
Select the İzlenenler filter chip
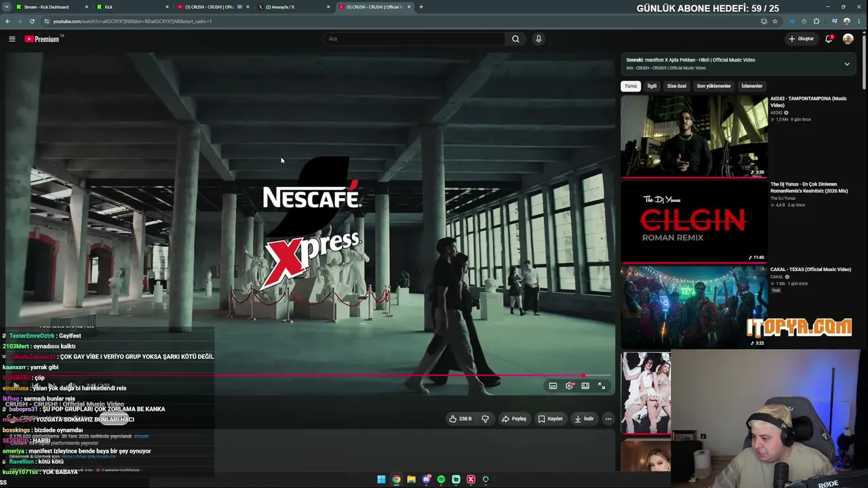pos(752,86)
